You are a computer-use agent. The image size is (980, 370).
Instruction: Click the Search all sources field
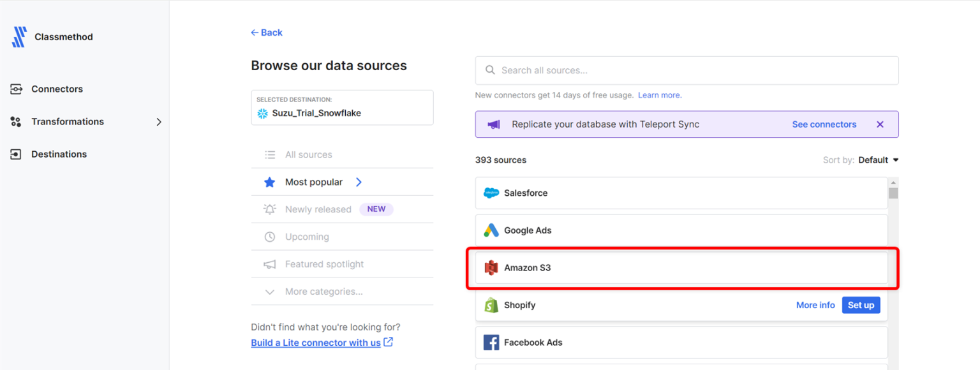point(687,70)
